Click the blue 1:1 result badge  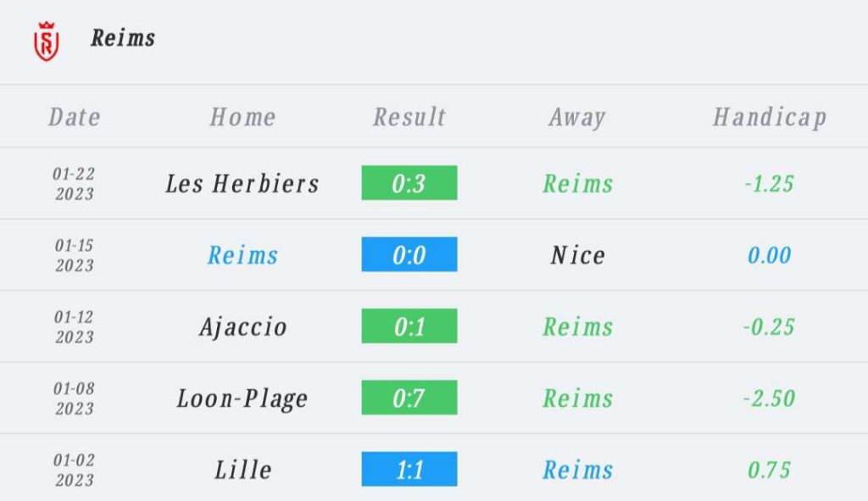409,469
